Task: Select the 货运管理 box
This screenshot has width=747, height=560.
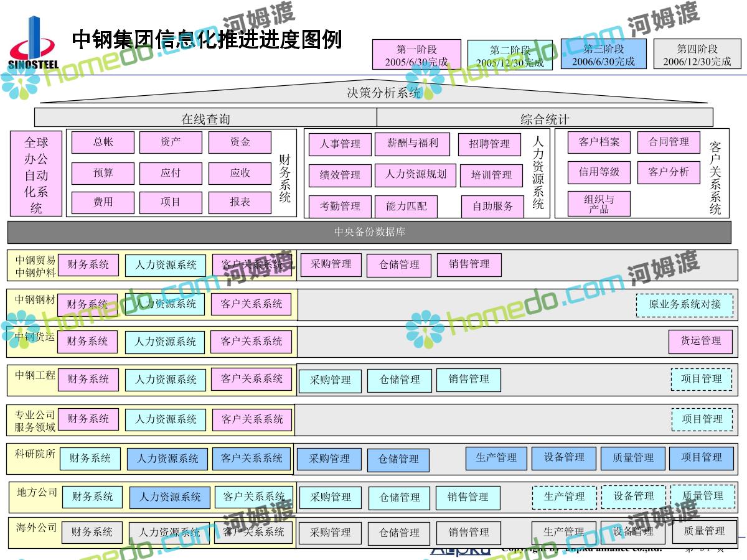Action: (700, 342)
